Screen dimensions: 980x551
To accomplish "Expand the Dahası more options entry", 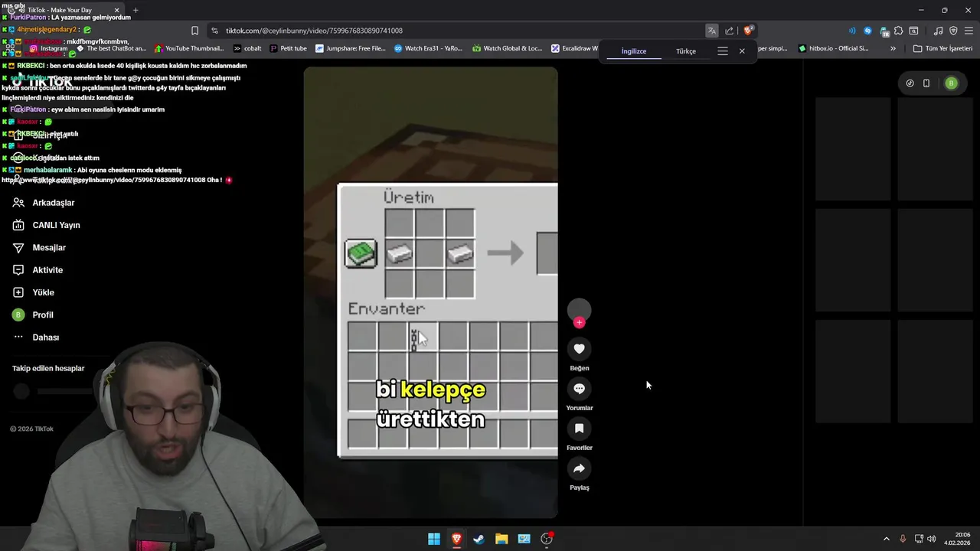I will [x=37, y=337].
